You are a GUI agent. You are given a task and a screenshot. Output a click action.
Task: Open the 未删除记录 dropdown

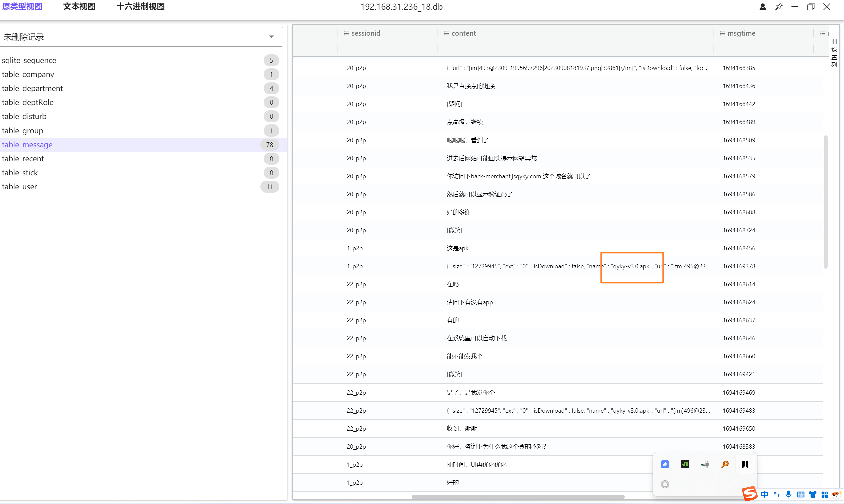tap(271, 37)
